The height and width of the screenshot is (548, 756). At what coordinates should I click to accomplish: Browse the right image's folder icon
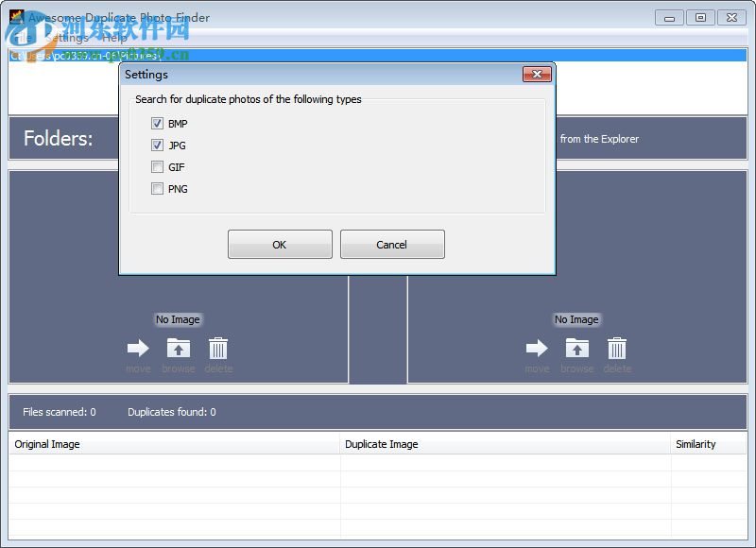click(x=577, y=348)
